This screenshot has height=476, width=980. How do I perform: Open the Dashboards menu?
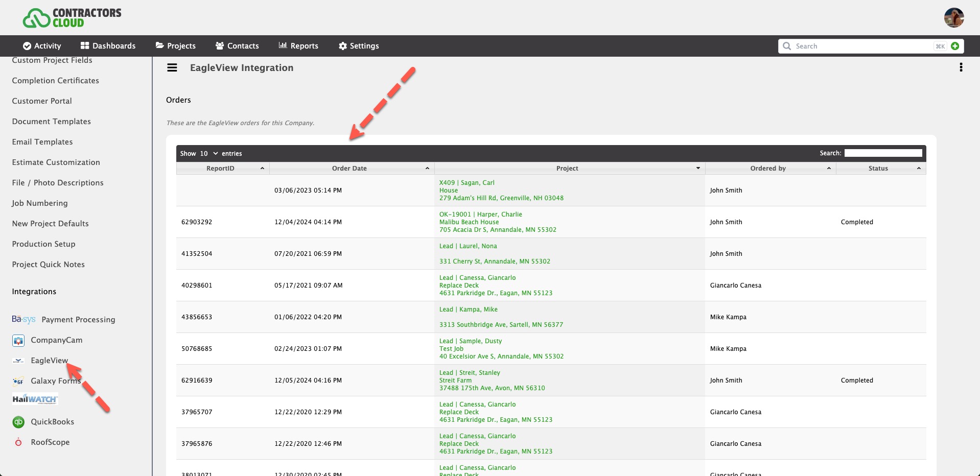(108, 46)
